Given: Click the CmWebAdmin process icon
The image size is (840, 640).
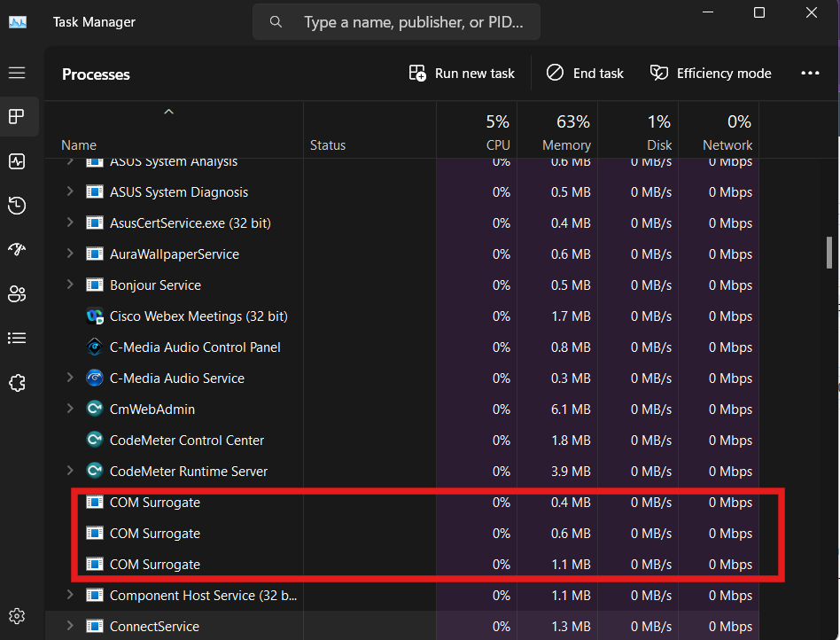Looking at the screenshot, I should pos(95,409).
